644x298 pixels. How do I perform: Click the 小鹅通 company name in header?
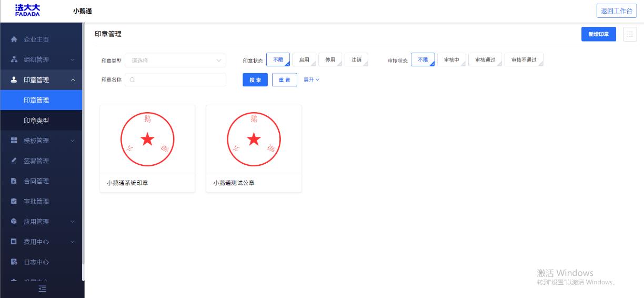coord(83,11)
